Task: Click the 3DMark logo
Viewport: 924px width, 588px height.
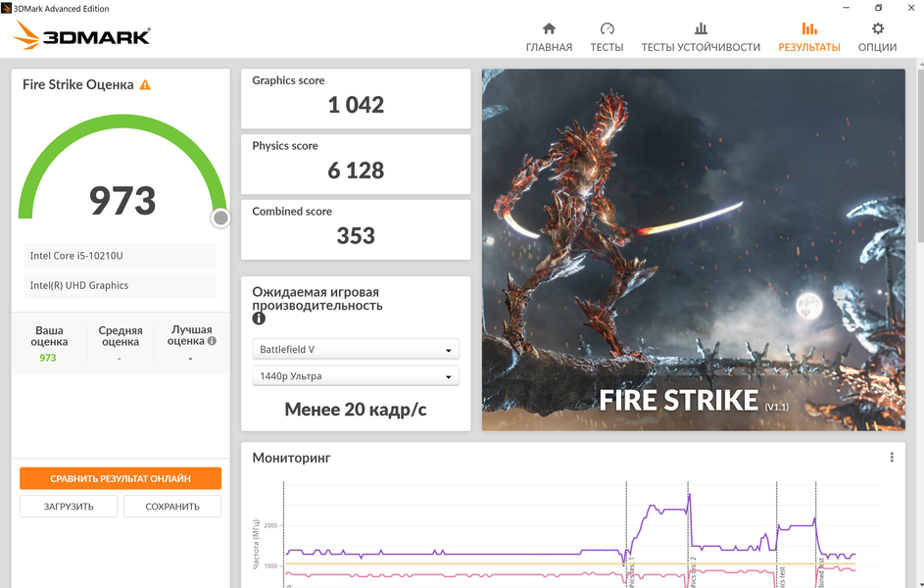Action: pyautogui.click(x=82, y=37)
